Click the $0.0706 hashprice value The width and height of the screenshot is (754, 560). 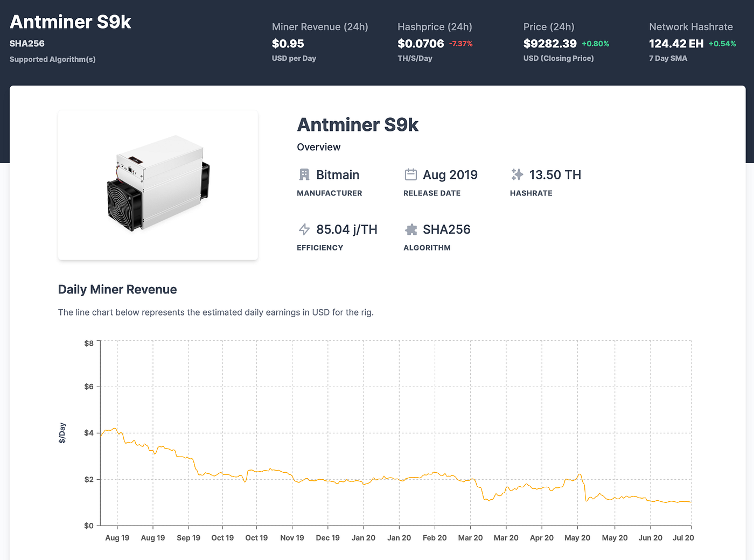421,44
